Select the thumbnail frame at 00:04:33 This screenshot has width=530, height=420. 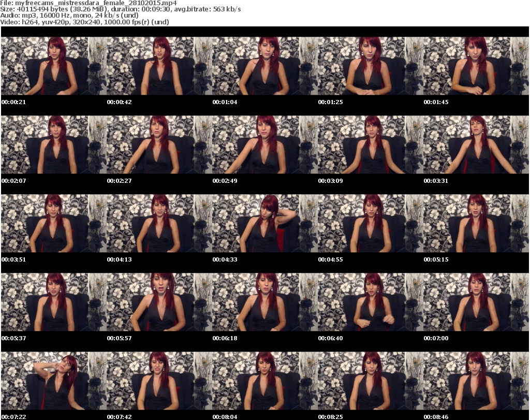[x=265, y=223]
